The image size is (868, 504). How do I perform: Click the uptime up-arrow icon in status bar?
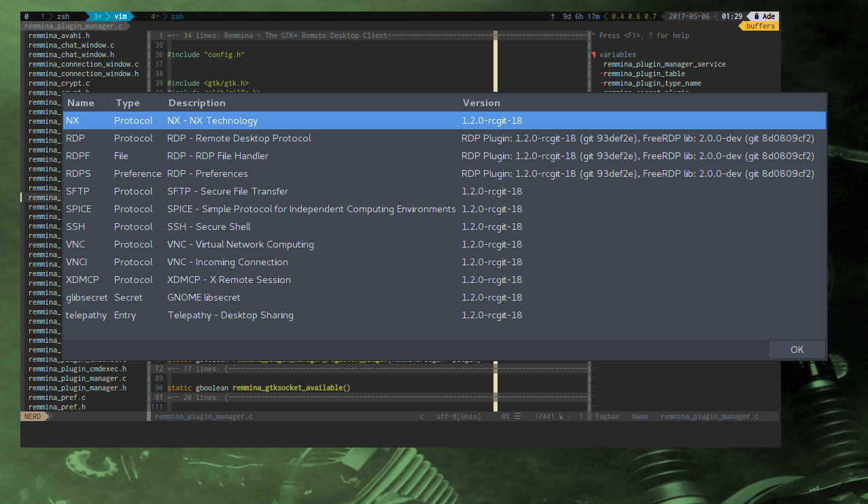pyautogui.click(x=552, y=16)
